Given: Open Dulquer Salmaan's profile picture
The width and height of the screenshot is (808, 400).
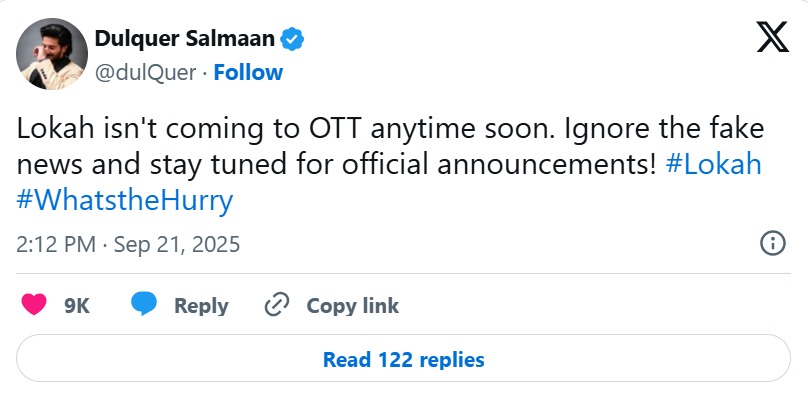Looking at the screenshot, I should [x=52, y=55].
